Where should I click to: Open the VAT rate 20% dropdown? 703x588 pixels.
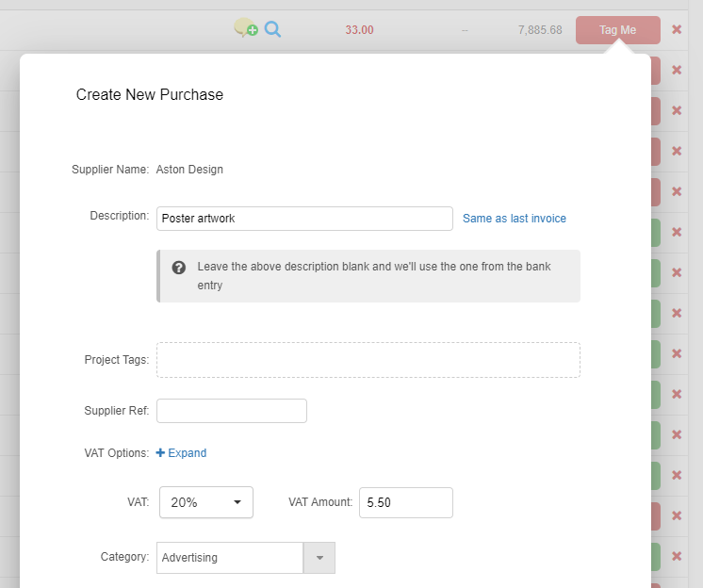tap(206, 502)
